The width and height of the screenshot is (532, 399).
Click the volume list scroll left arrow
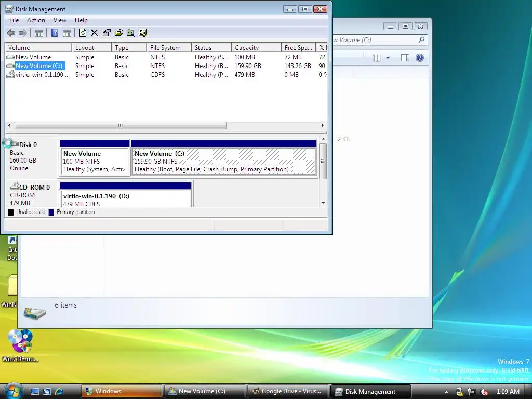point(9,126)
